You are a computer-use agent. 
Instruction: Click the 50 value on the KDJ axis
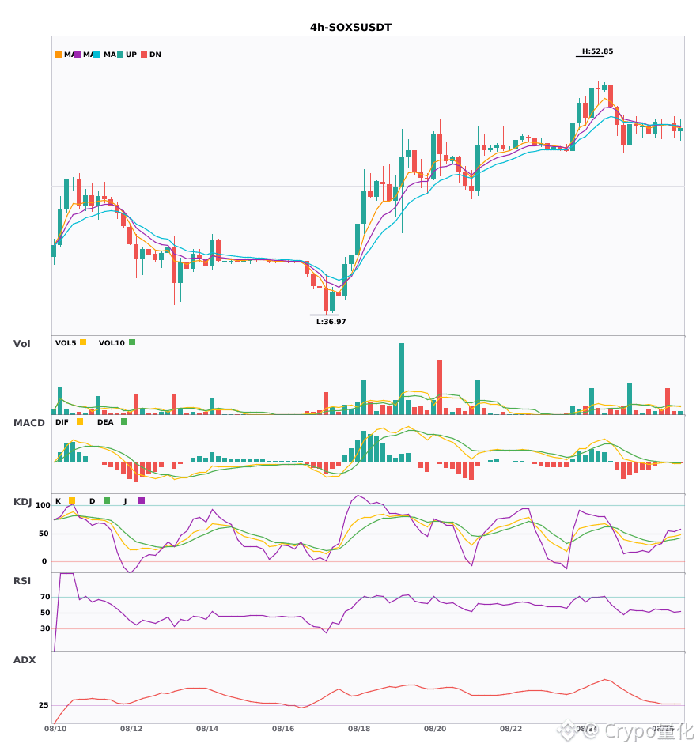pos(44,534)
